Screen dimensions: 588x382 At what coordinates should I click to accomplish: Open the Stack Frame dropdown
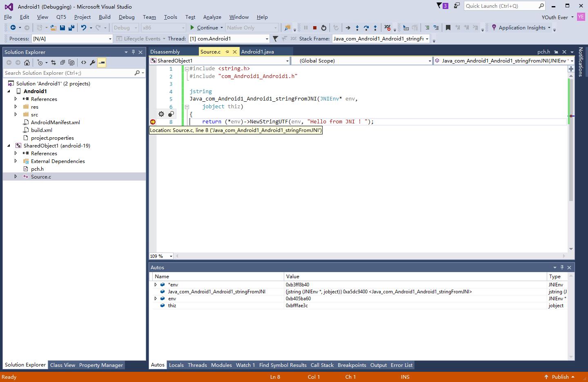click(381, 38)
